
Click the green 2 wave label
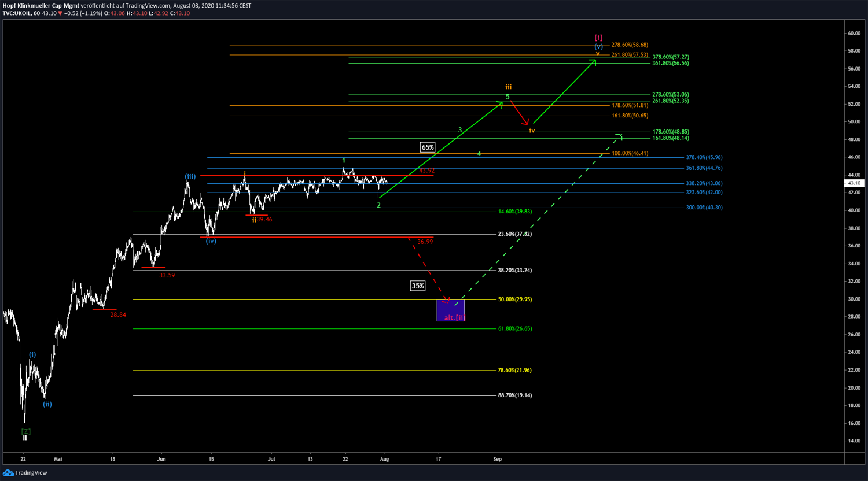coord(379,205)
